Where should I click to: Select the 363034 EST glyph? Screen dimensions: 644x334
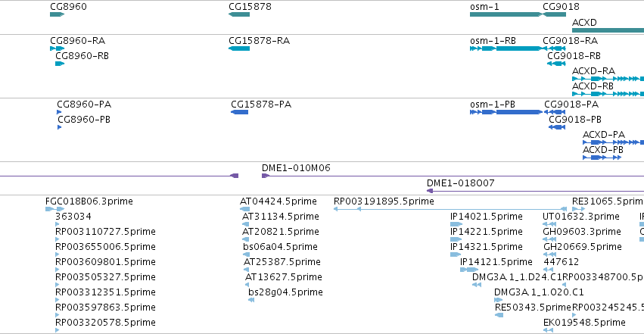57,224
